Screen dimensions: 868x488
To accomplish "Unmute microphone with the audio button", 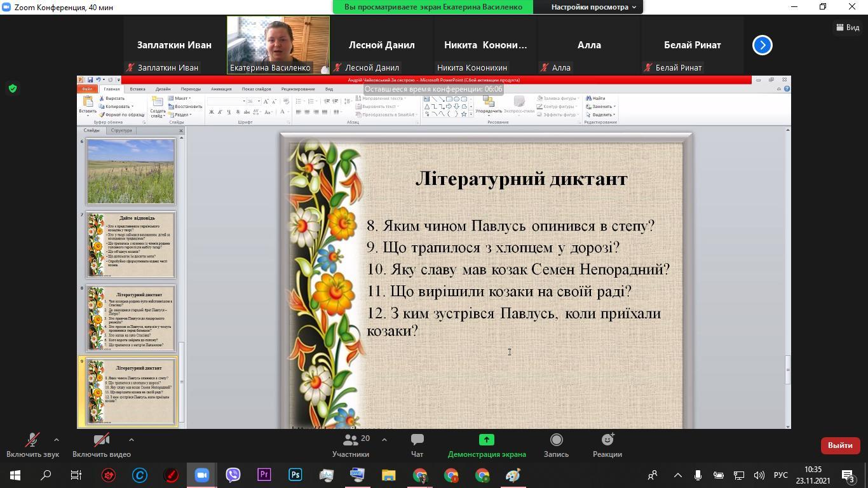I will pos(32,445).
